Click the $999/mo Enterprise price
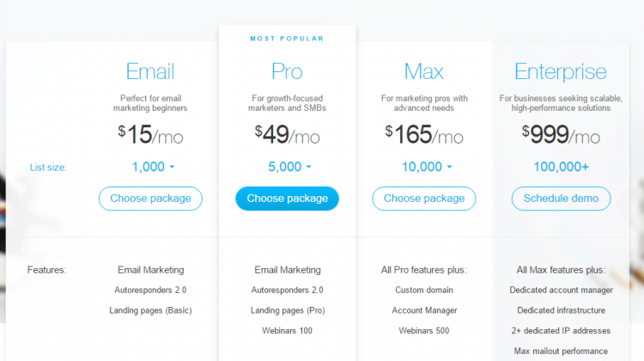This screenshot has height=361, width=644. [561, 134]
